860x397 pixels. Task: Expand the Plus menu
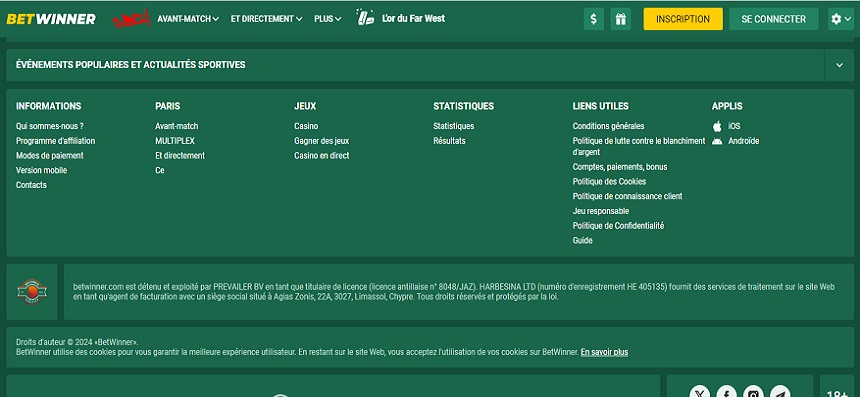327,19
